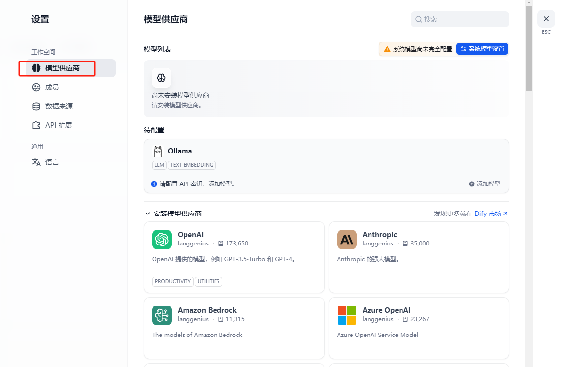The width and height of the screenshot is (588, 367).
Task: Click the LLM tag on Ollama
Action: click(159, 165)
